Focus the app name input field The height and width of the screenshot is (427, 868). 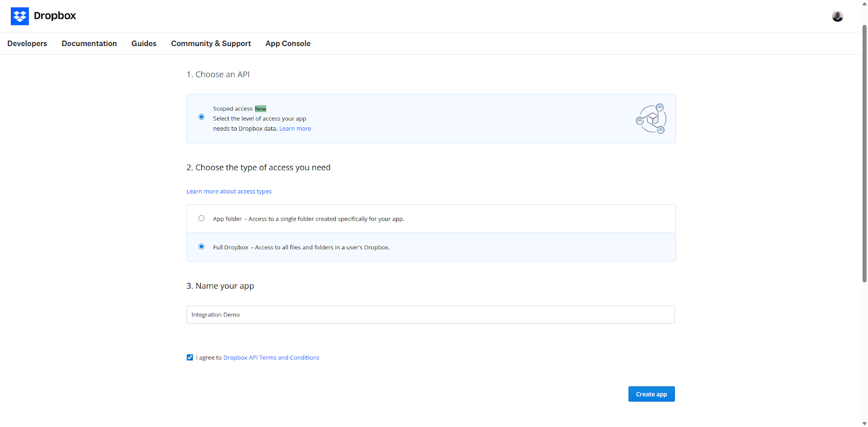point(431,314)
